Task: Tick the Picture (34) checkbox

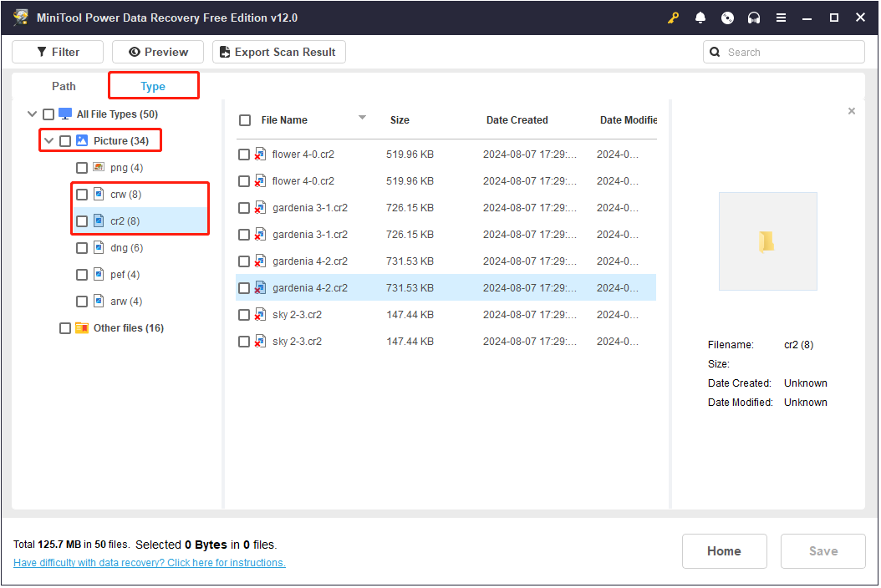Action: click(65, 141)
